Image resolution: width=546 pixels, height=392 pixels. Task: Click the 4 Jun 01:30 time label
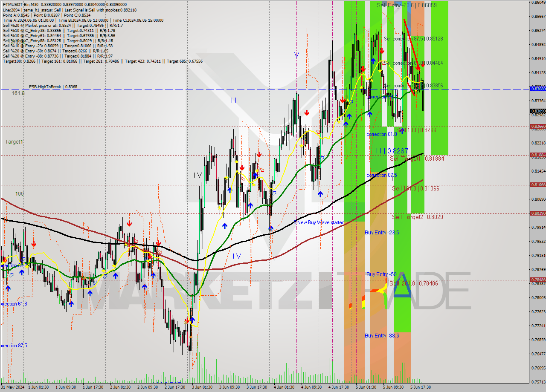(284, 387)
